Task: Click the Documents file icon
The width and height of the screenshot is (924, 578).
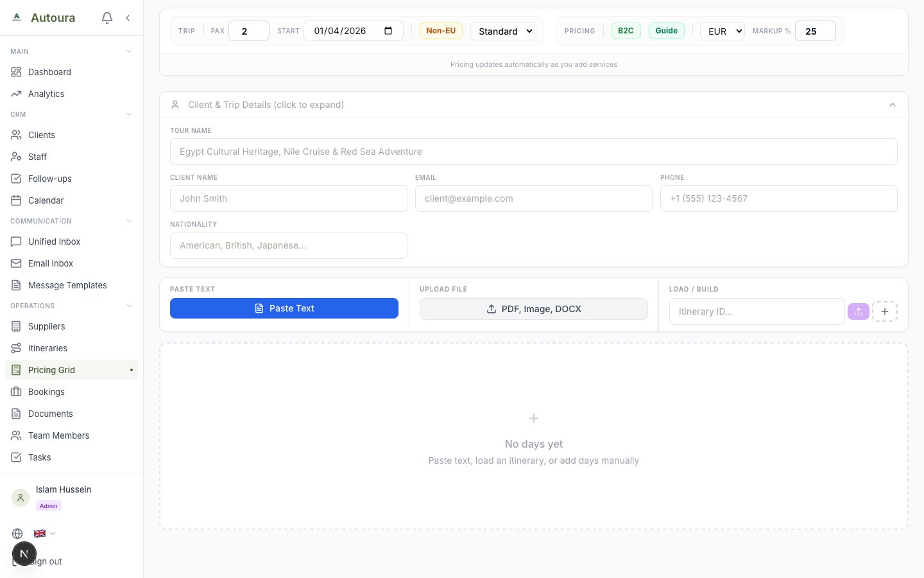Action: [x=16, y=414]
